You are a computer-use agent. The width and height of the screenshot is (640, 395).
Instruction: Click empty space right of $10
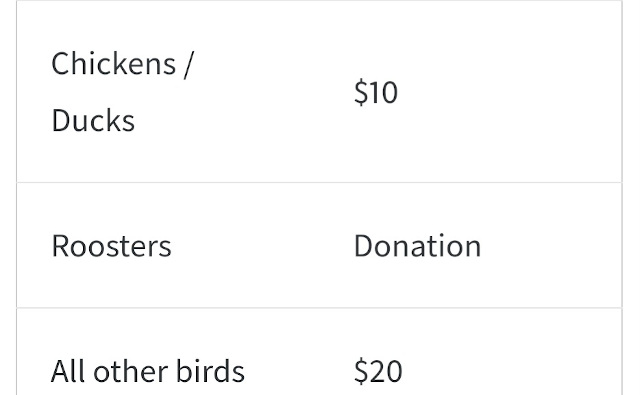coord(510,92)
